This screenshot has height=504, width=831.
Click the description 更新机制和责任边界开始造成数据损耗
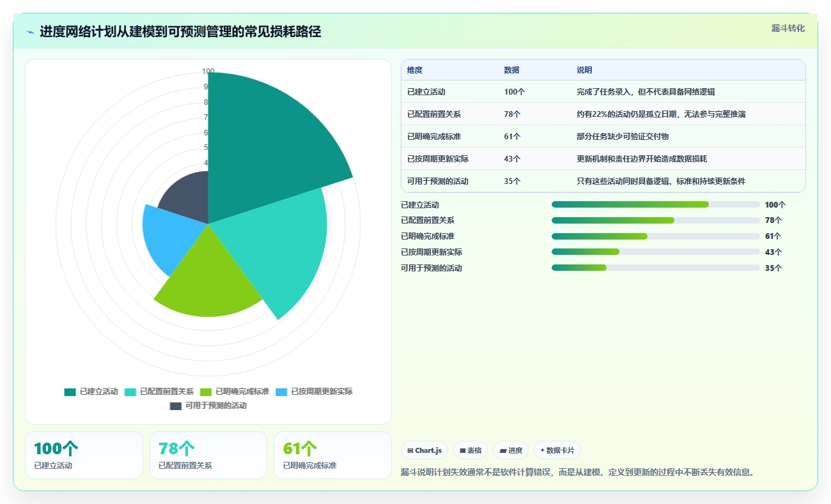pos(642,159)
